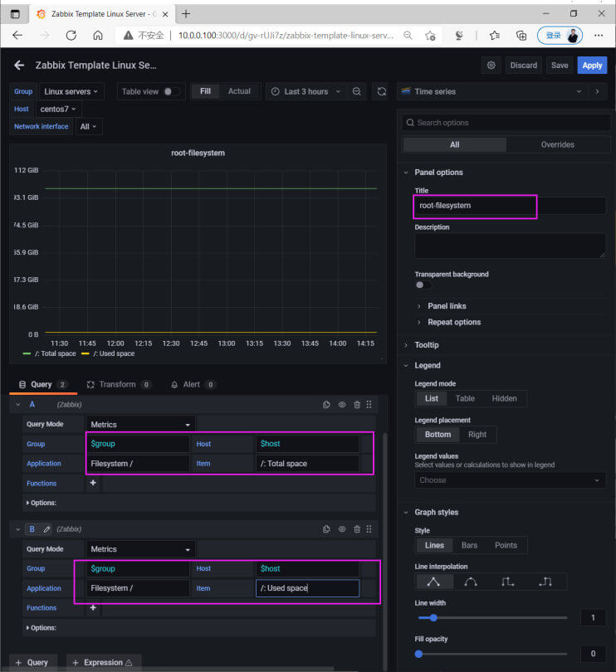Select the All options tab
Image resolution: width=616 pixels, height=672 pixels.
click(x=455, y=144)
